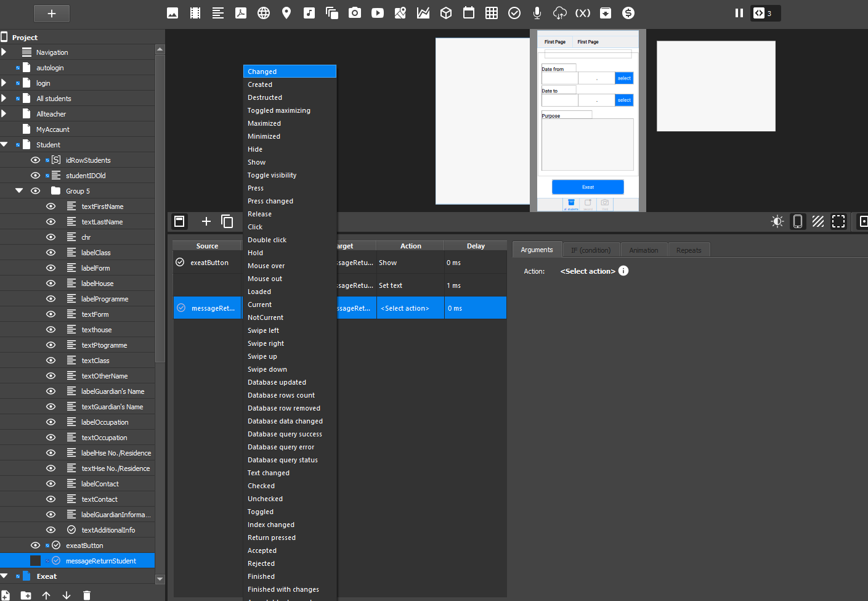
Task: Open Select action cell in highlighted row
Action: pyautogui.click(x=410, y=308)
